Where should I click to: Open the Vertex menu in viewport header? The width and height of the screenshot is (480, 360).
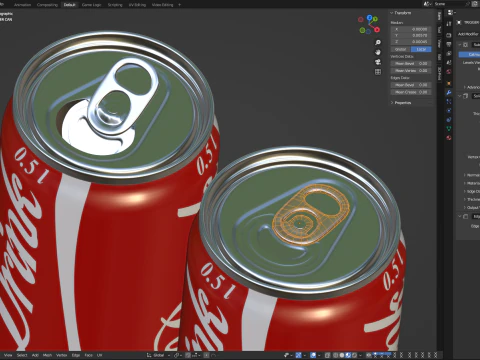61,355
